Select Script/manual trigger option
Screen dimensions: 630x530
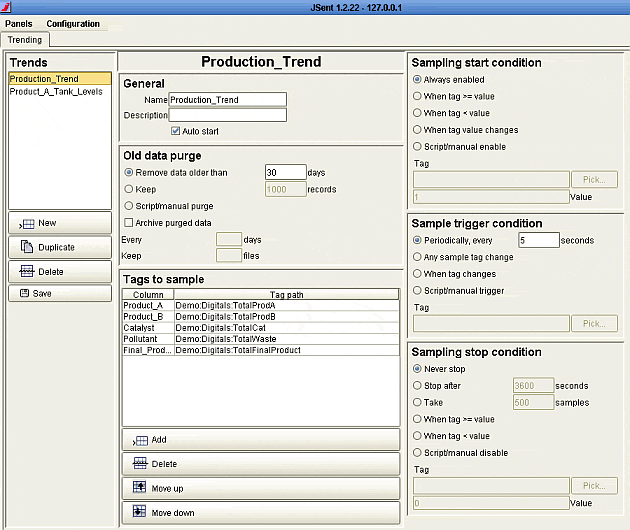tap(417, 290)
